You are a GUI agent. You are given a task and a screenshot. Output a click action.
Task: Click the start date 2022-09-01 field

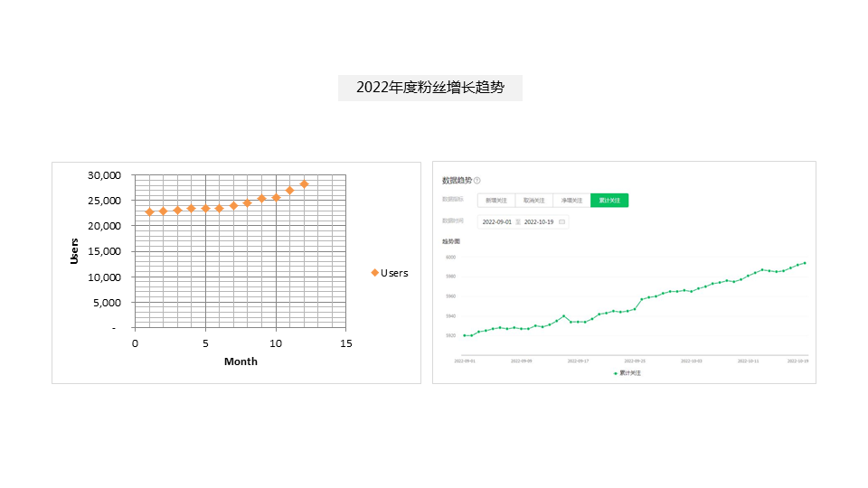pos(496,221)
